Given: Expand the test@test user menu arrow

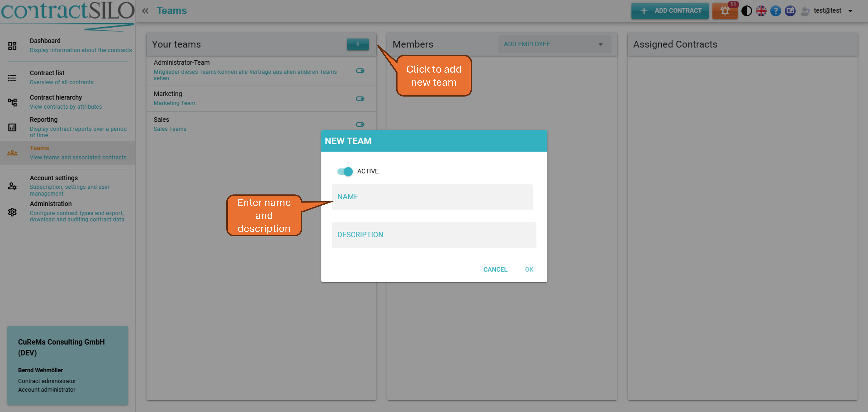Looking at the screenshot, I should pos(850,11).
